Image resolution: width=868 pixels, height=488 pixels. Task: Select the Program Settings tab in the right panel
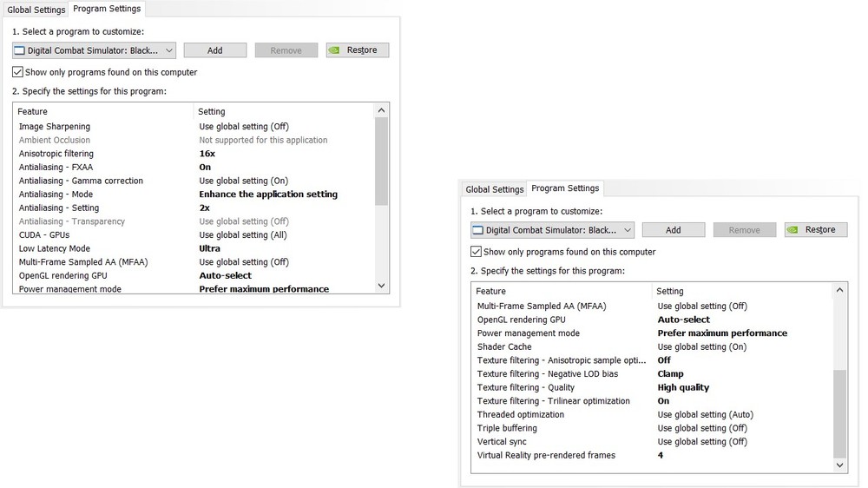(565, 188)
